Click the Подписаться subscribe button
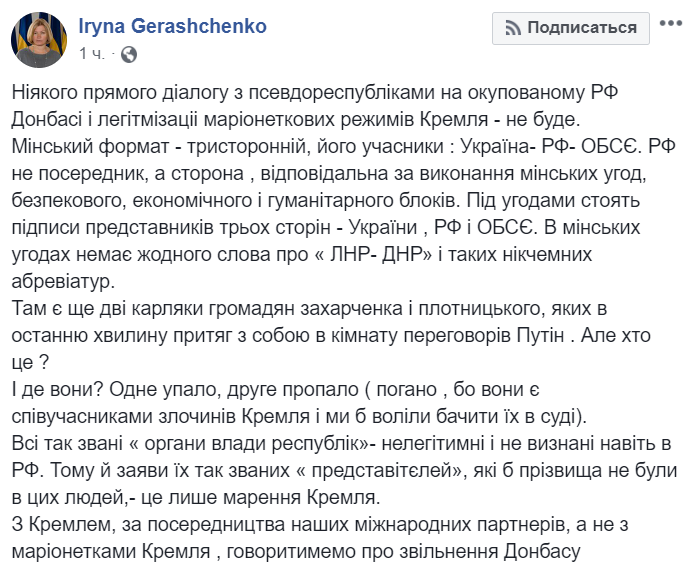684x564 pixels. [571, 28]
